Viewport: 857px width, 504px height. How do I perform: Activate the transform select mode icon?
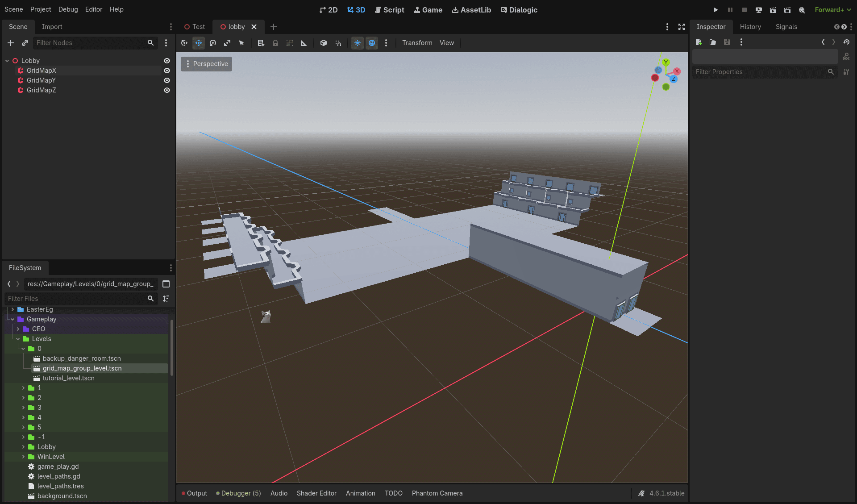click(184, 43)
